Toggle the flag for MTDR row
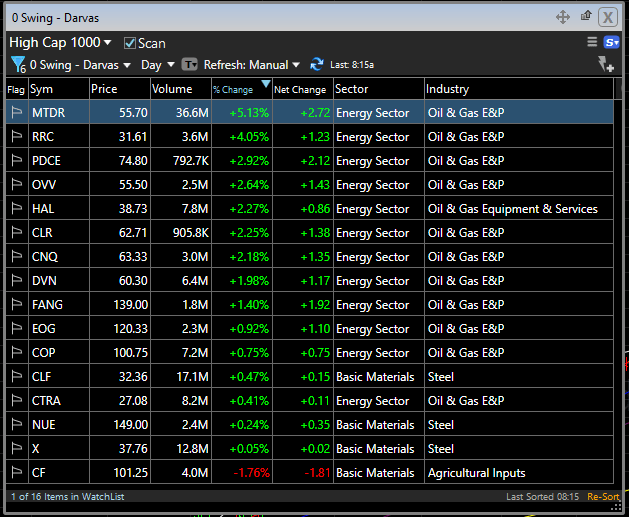 tap(16, 113)
